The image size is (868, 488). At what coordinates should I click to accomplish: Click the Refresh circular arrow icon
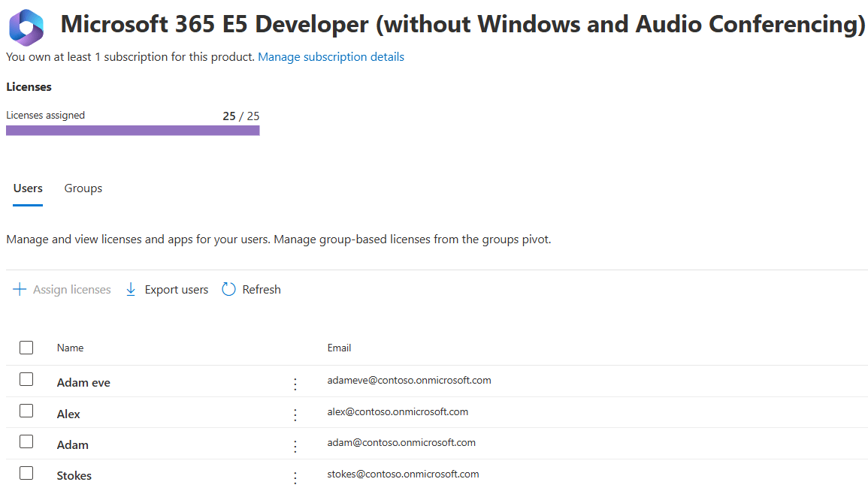click(228, 289)
